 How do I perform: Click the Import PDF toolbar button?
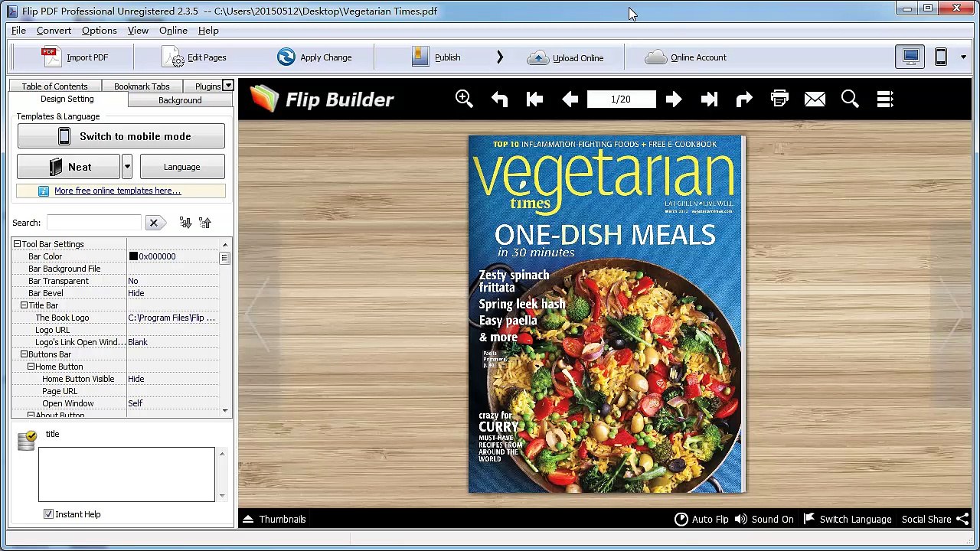74,57
